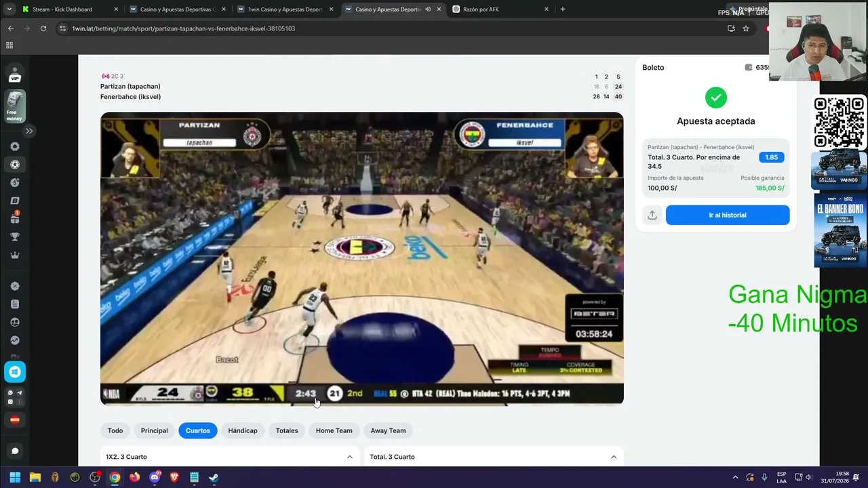
Task: Mute audio on the active browser tab
Action: click(428, 9)
